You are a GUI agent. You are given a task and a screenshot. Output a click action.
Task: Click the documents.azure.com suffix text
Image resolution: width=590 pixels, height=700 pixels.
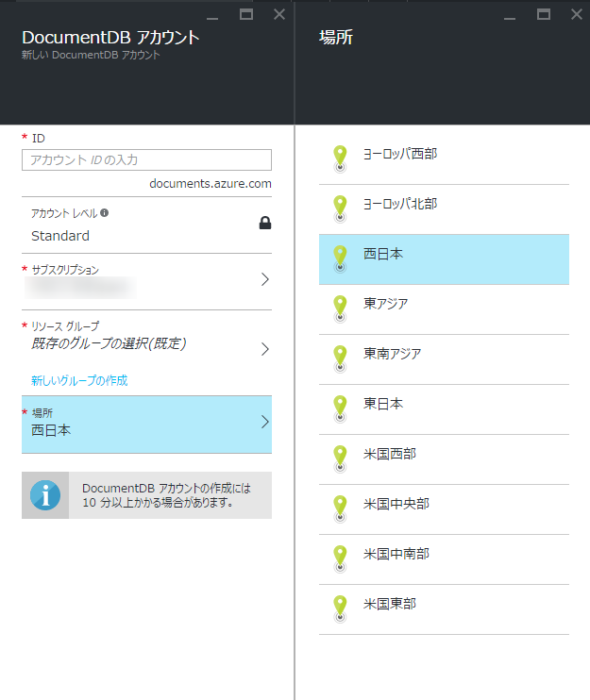click(x=211, y=183)
